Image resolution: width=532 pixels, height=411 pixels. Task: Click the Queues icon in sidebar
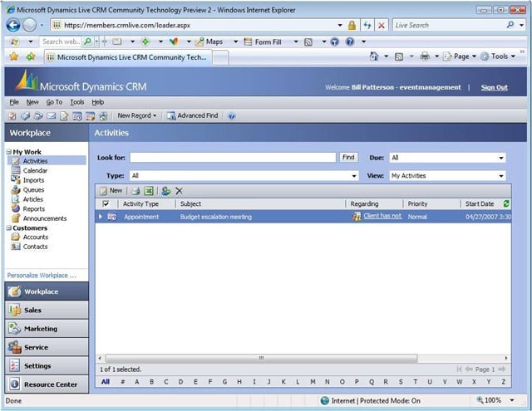coord(16,190)
